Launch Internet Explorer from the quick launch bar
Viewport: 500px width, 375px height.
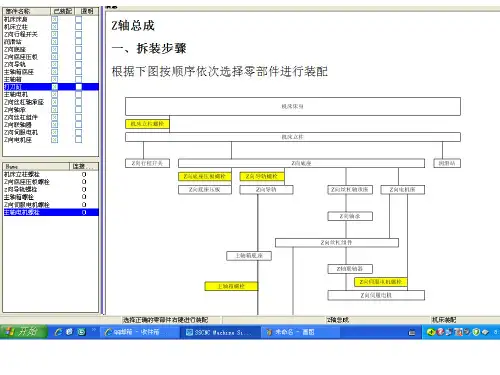tap(59, 332)
